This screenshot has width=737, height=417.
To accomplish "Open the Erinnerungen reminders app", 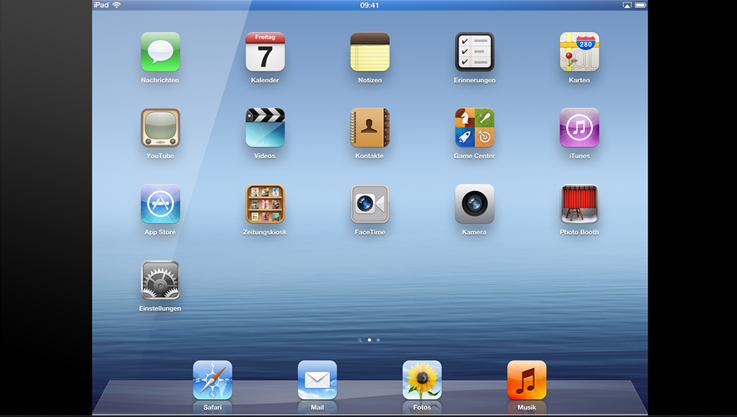I will pyautogui.click(x=475, y=52).
